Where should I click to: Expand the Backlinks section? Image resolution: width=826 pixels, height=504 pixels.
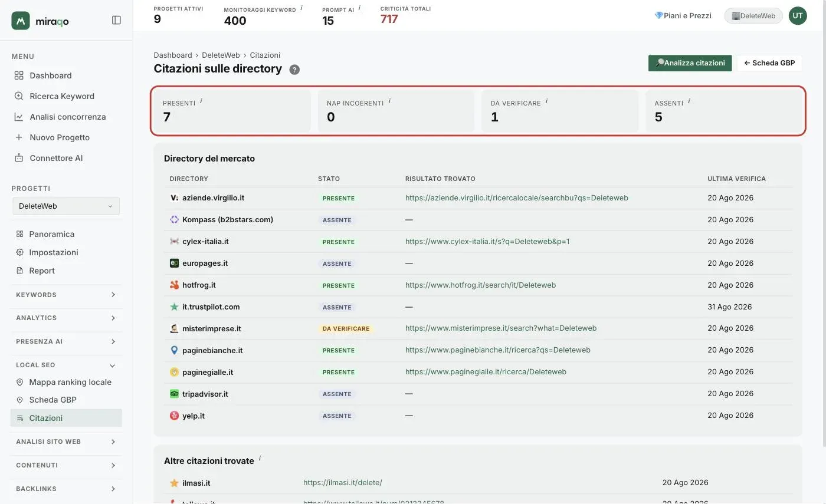click(66, 489)
